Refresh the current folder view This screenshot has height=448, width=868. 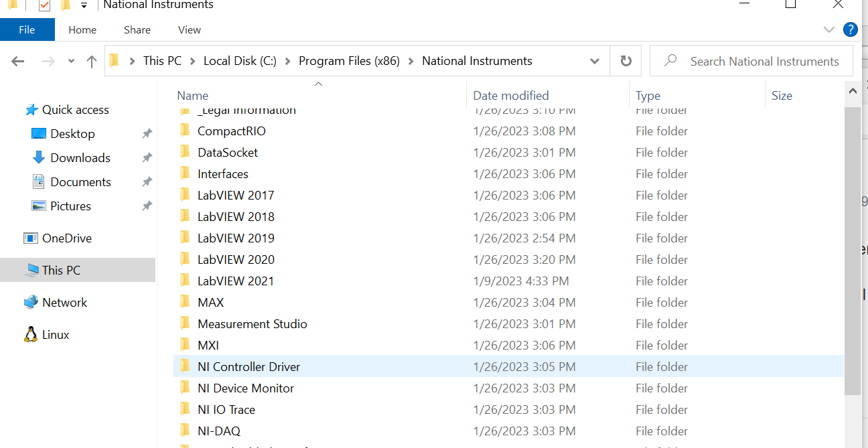625,60
